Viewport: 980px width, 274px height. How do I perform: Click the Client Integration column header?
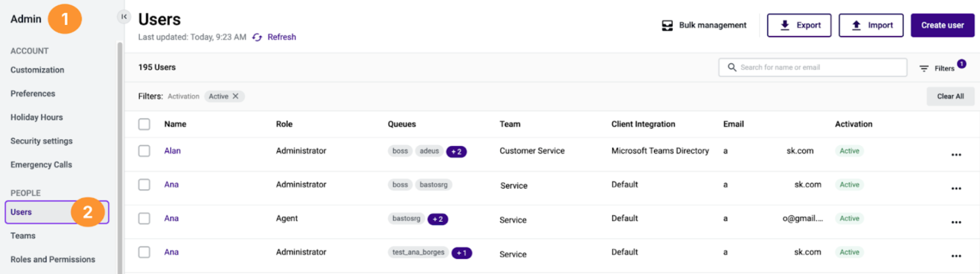[643, 124]
